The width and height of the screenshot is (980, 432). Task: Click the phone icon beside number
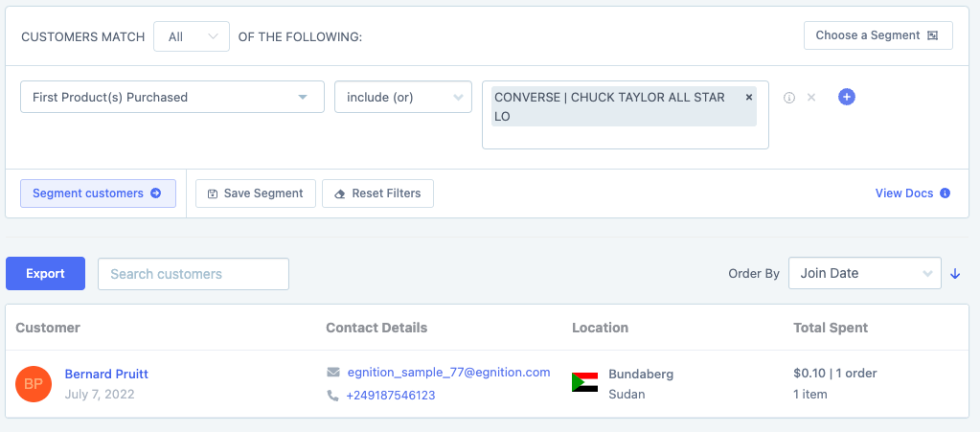click(333, 395)
